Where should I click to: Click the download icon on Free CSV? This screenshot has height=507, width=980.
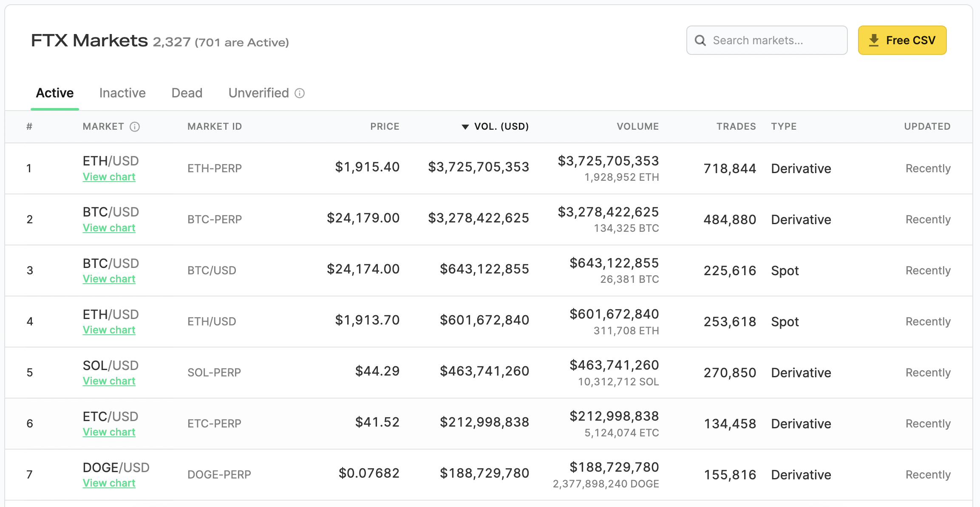pos(874,40)
